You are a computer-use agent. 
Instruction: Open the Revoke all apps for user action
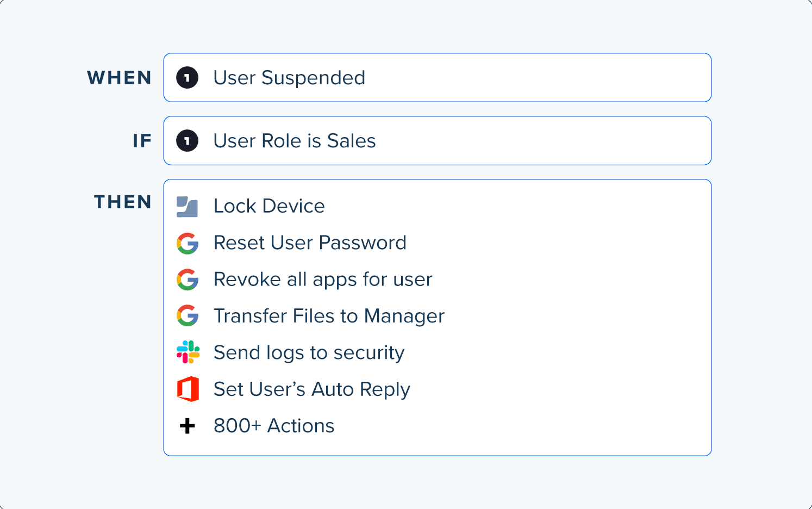tap(323, 280)
